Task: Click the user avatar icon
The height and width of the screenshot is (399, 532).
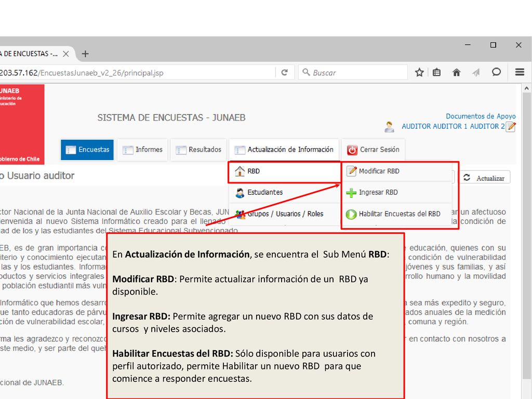Action: 389,127
